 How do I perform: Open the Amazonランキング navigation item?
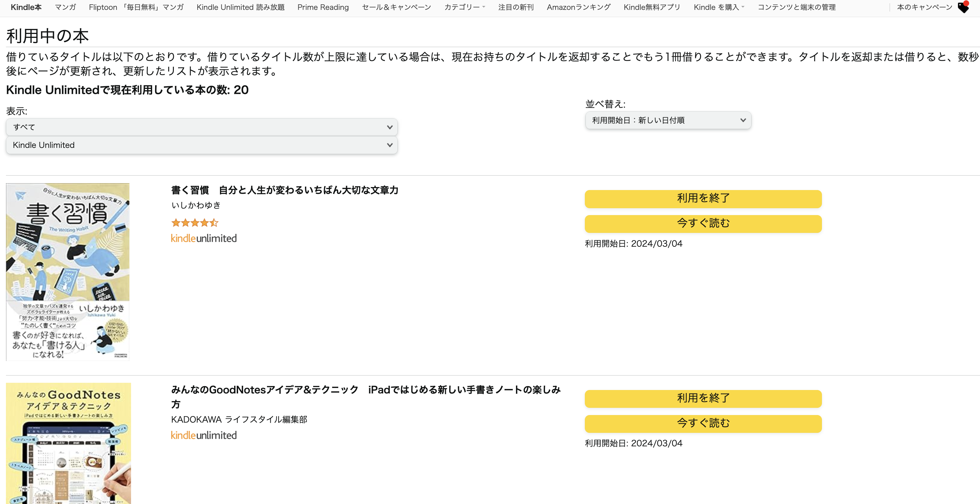pos(578,7)
